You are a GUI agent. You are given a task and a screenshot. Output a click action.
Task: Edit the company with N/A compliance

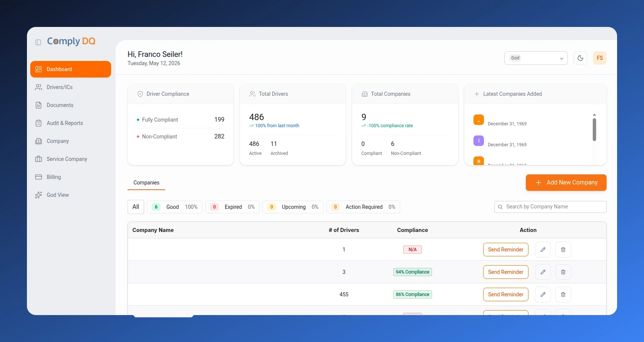[x=543, y=250]
